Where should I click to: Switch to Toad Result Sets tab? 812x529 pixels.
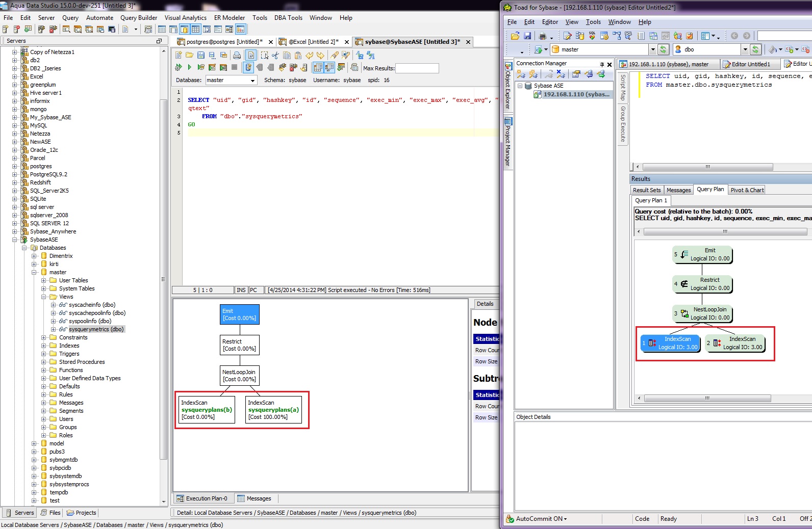point(647,190)
